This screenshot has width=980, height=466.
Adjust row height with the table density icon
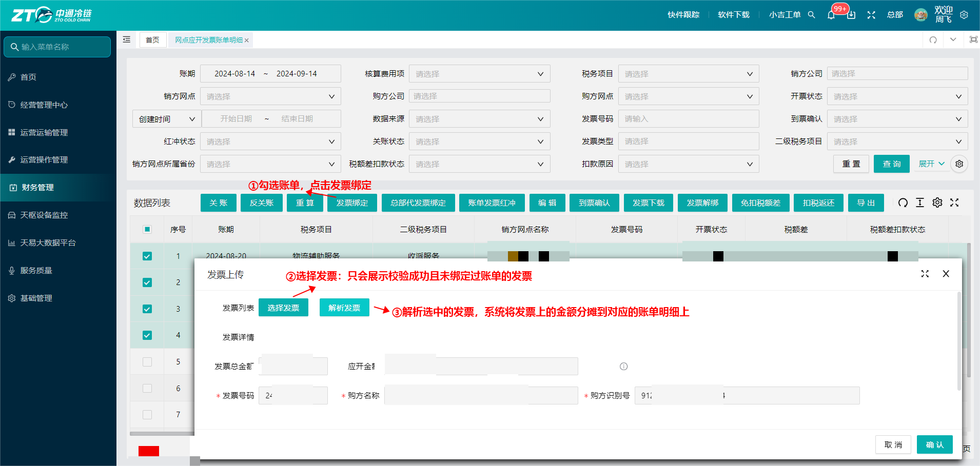tap(920, 202)
